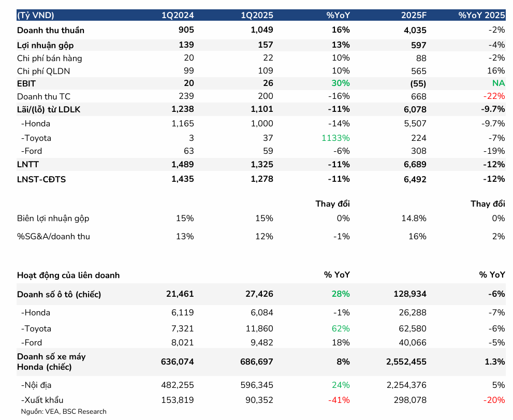Select the "Doanh thu thuần" row label

[x=51, y=30]
